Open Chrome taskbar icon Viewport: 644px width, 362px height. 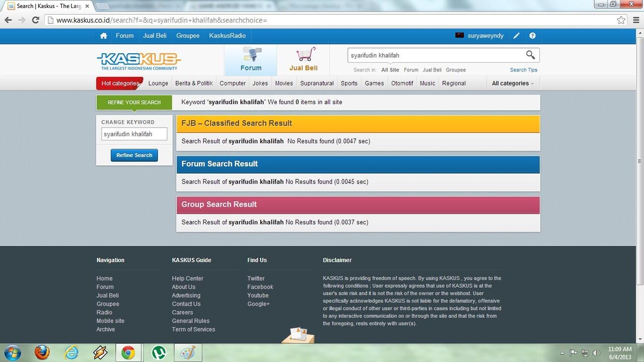128,352
